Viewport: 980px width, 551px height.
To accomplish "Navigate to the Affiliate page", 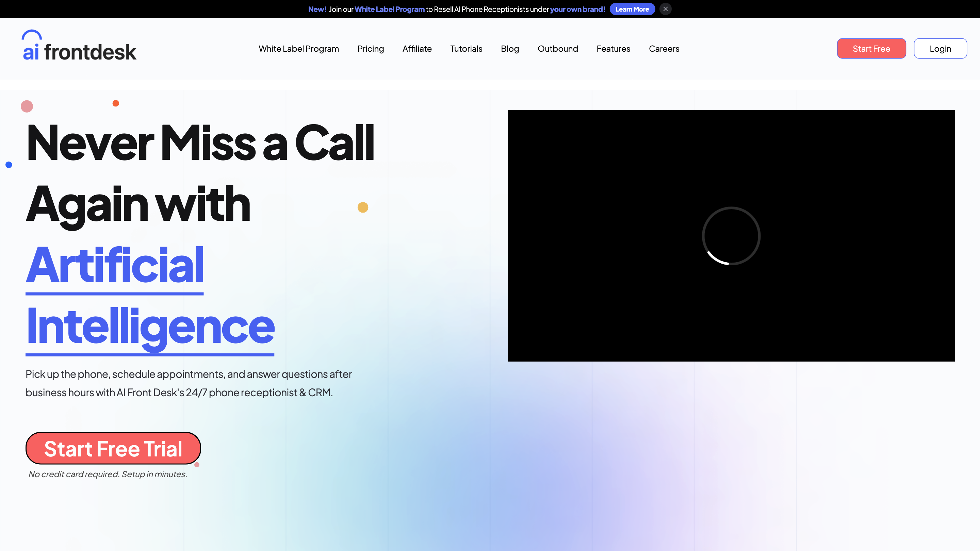I will (417, 49).
